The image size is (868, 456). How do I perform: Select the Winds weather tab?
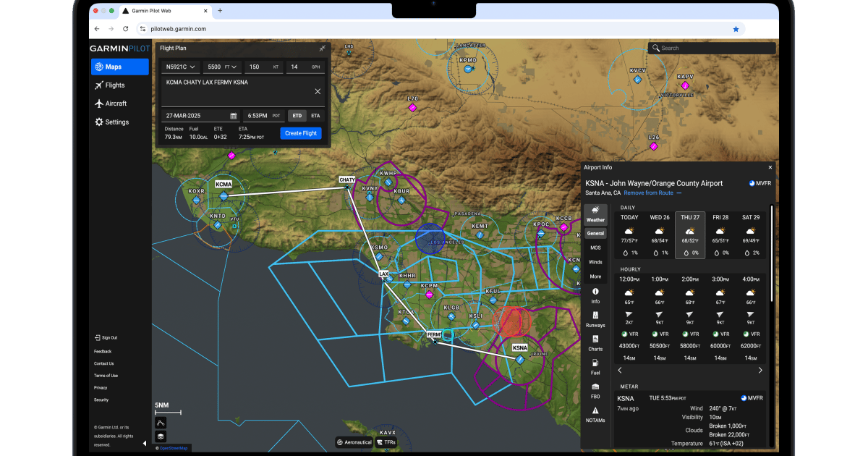pos(595,262)
